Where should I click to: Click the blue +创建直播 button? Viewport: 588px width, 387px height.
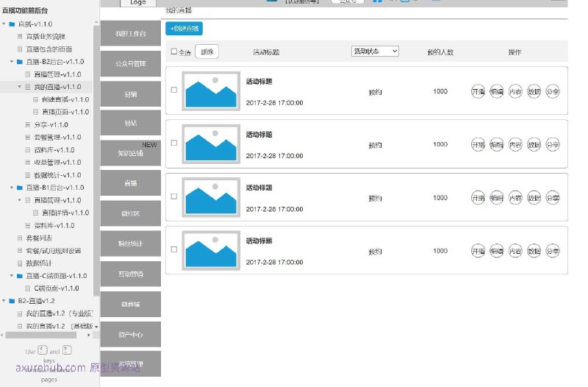click(184, 29)
